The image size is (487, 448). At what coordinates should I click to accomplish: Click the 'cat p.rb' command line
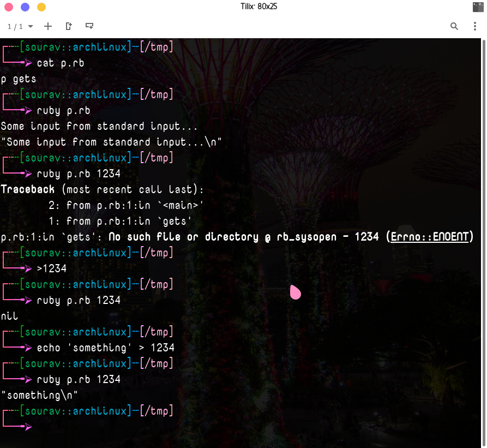[x=60, y=63]
